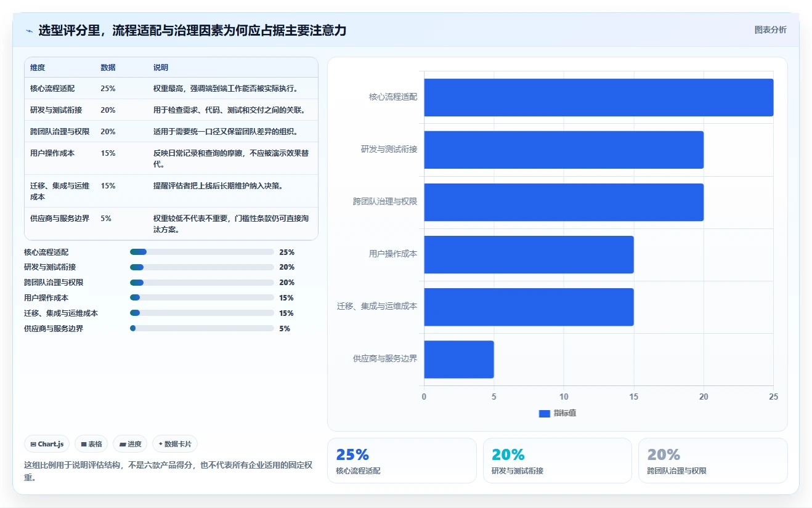Click the 用户操作成本 chart bar
Screen dimensions: 812x508
[529, 254]
